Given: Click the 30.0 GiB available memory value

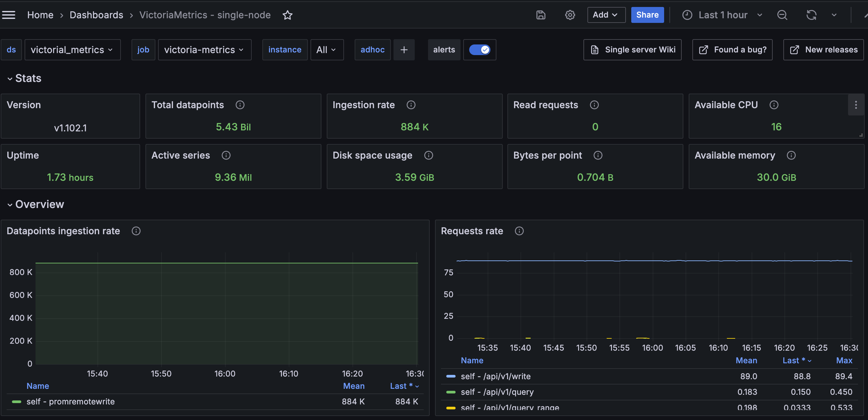Looking at the screenshot, I should (x=776, y=177).
